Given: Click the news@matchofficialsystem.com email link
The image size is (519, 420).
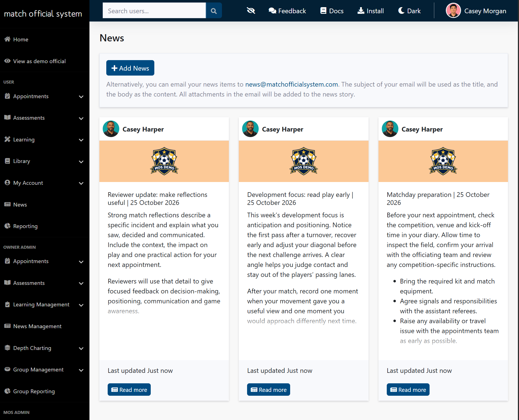Looking at the screenshot, I should pos(292,84).
